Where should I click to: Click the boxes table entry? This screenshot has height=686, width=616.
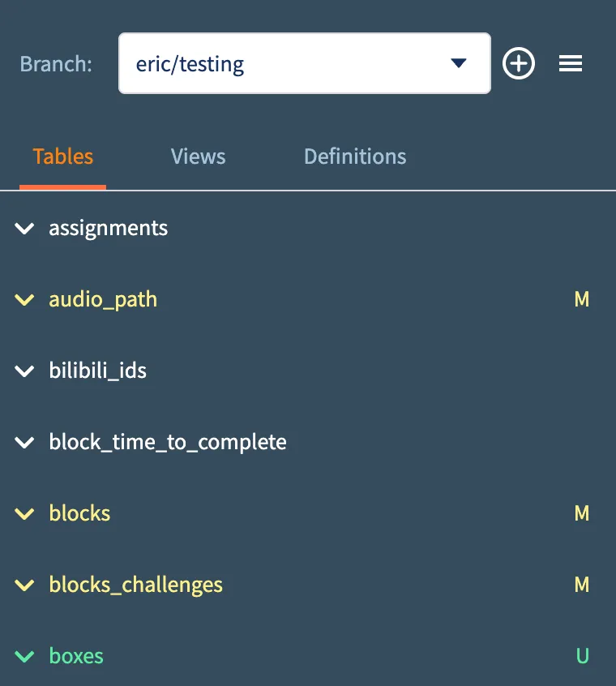coord(76,656)
